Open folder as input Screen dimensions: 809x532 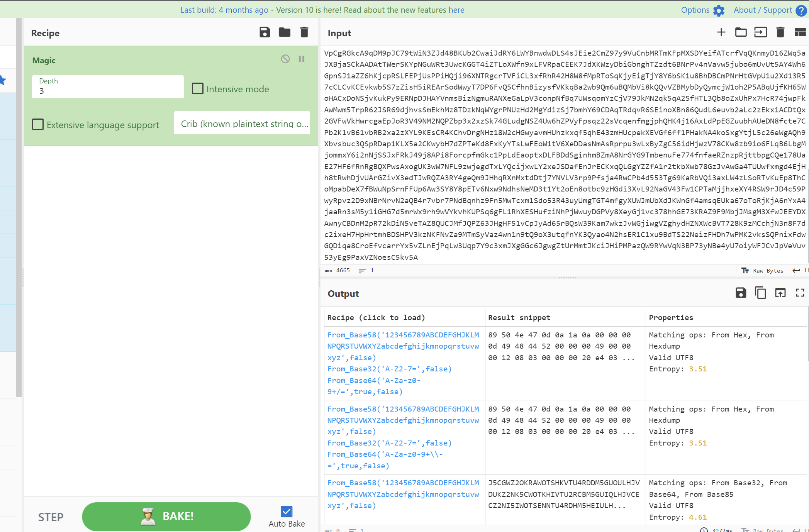point(741,32)
